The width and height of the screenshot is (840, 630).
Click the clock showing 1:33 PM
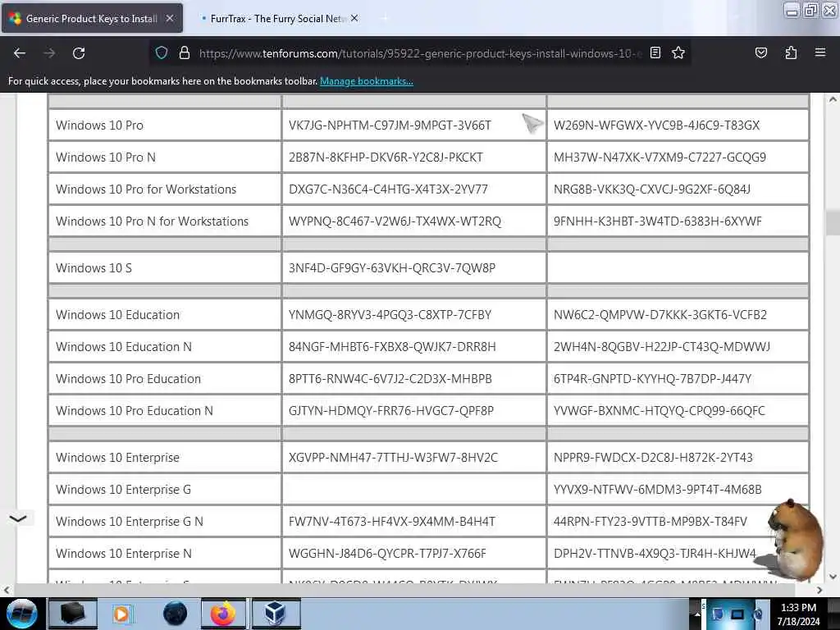tap(798, 614)
